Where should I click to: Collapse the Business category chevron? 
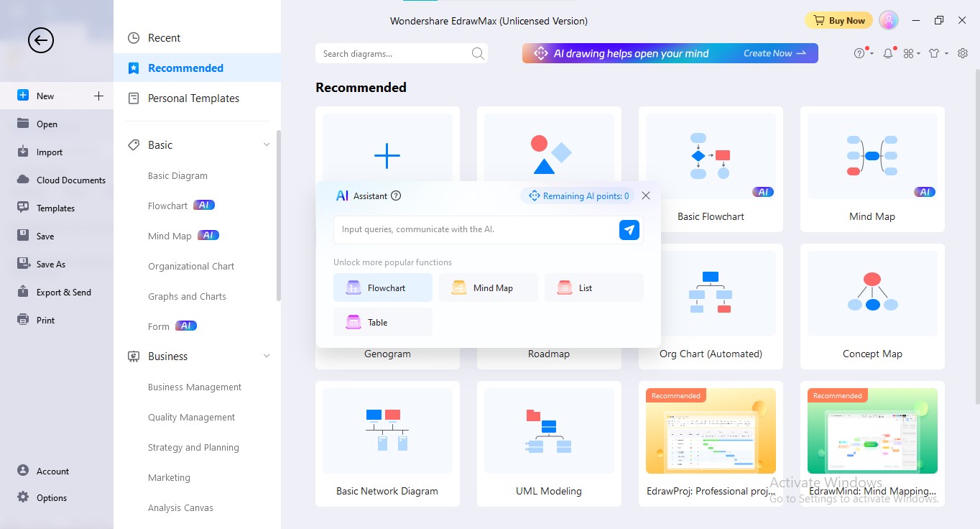[x=267, y=356]
